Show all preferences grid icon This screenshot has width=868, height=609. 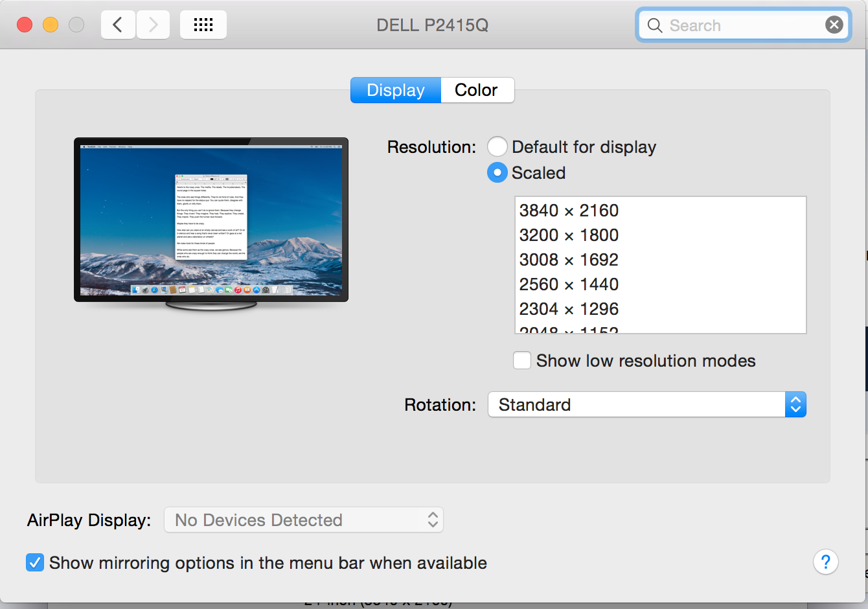pyautogui.click(x=203, y=25)
